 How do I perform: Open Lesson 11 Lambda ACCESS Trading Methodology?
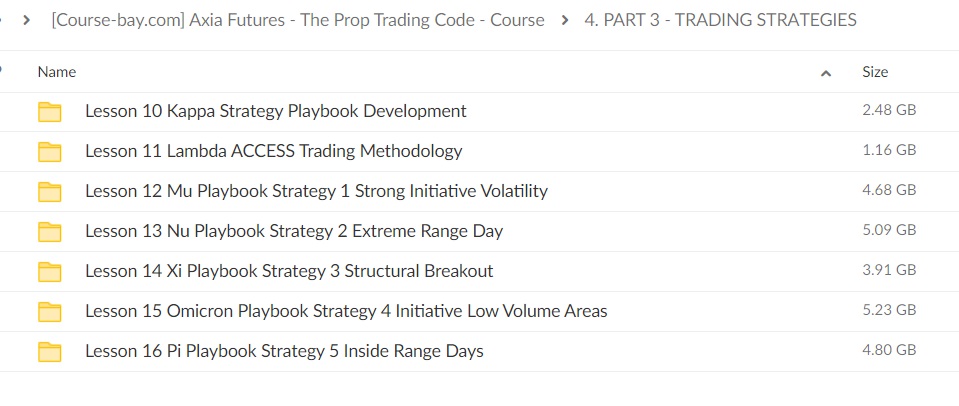273,151
